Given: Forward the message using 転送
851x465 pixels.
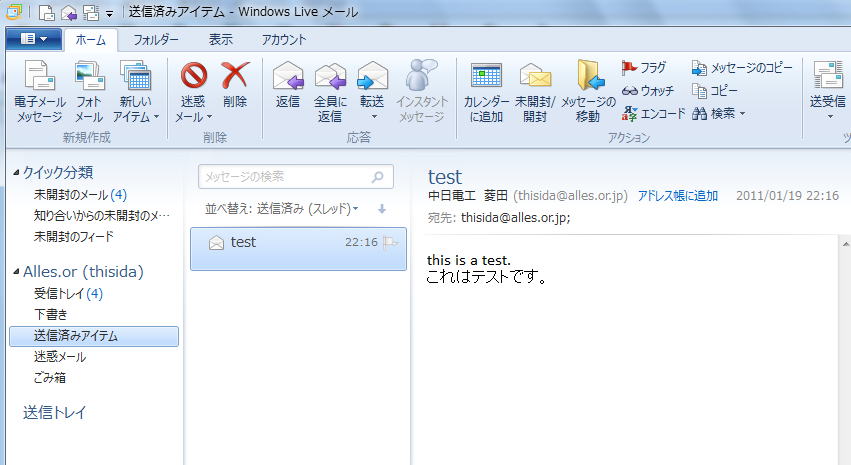Looking at the screenshot, I should [x=372, y=84].
